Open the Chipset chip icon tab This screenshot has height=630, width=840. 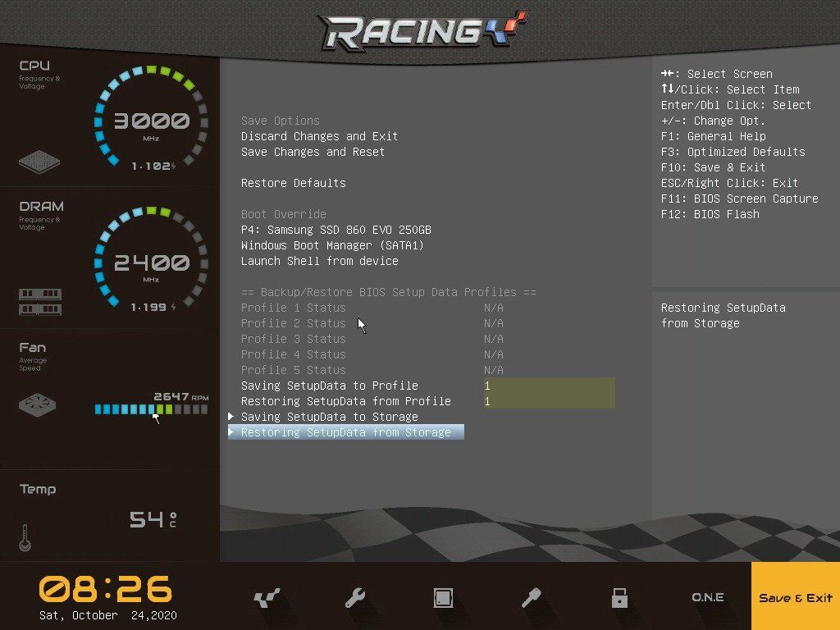[443, 598]
